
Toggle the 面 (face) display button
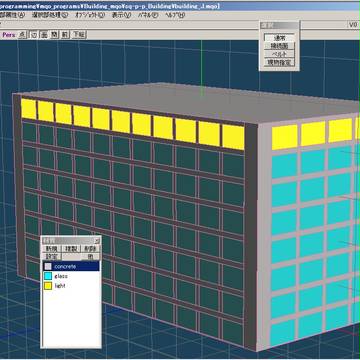pos(44,35)
